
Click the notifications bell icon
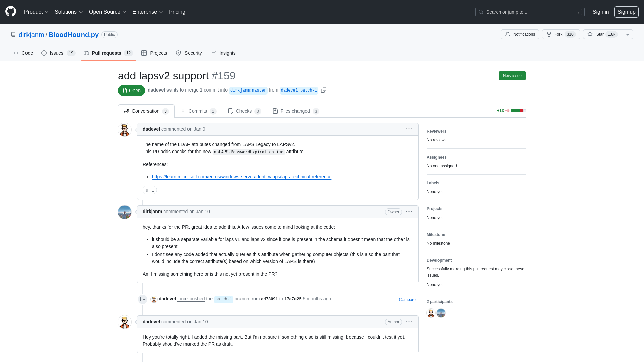coord(508,35)
